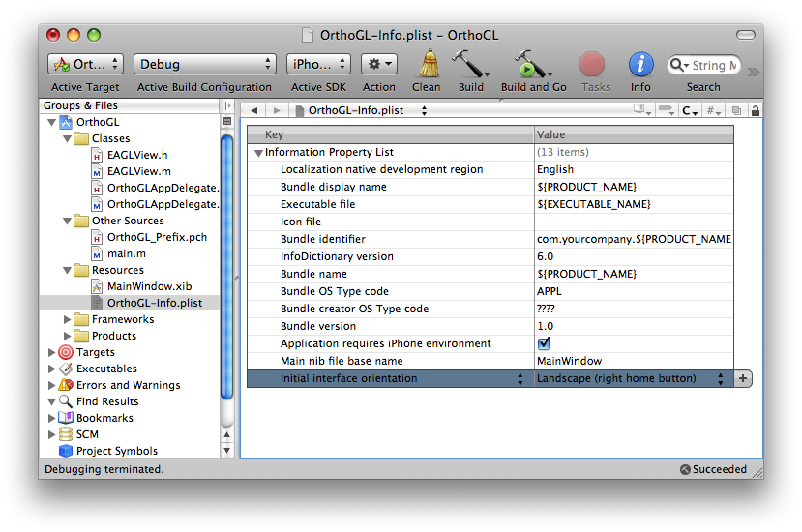Click the Bookmarks book icon

(66, 418)
